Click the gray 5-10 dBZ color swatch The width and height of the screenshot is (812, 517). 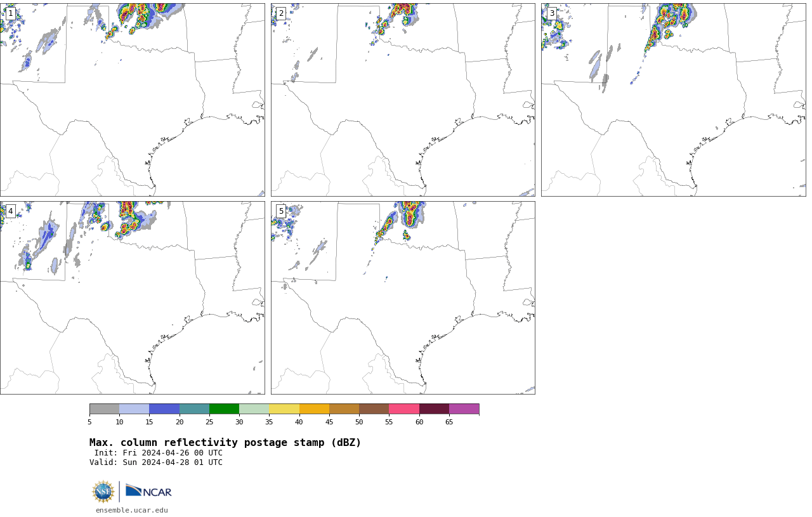(105, 409)
